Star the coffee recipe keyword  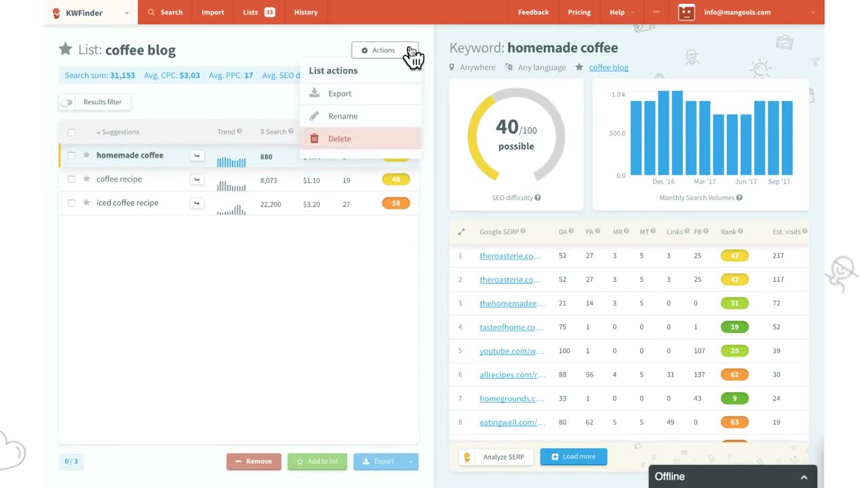[86, 179]
